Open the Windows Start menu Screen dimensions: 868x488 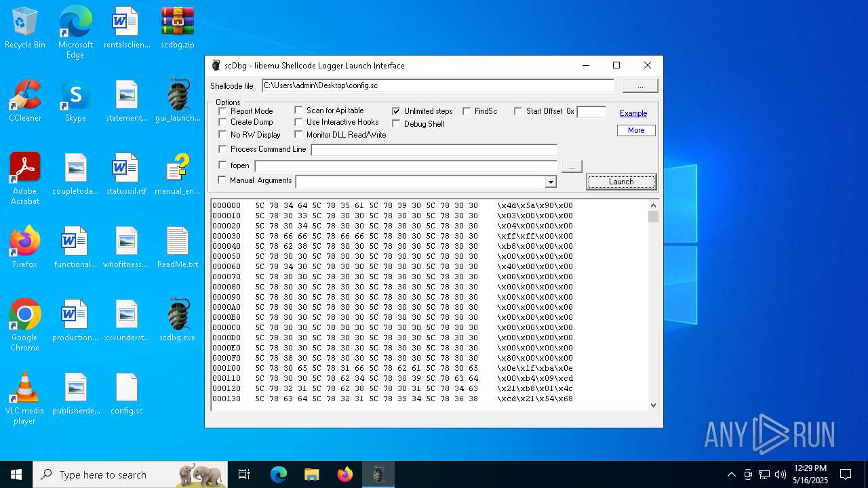click(x=16, y=474)
